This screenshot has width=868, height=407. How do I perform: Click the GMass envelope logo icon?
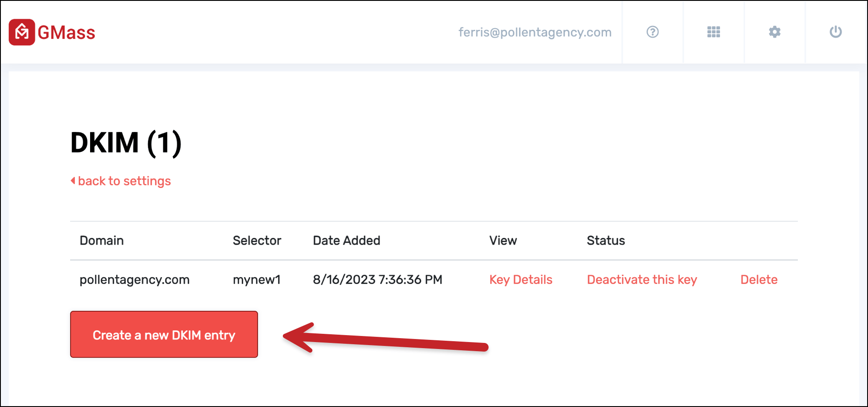click(x=22, y=32)
